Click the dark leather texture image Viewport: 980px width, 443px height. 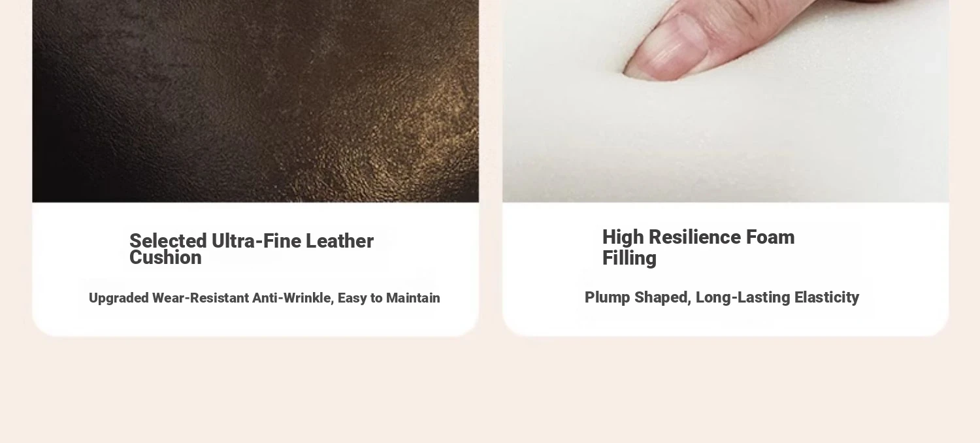click(255, 101)
